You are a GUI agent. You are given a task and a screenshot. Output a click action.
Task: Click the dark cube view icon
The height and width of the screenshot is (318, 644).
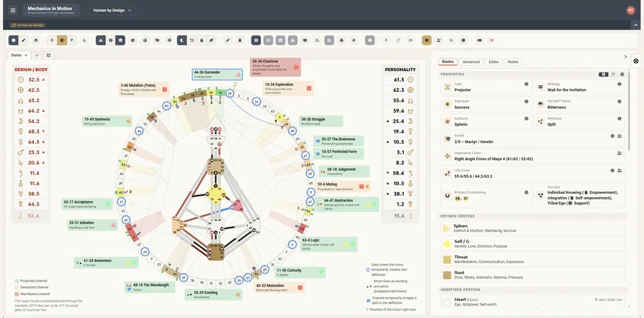120,40
